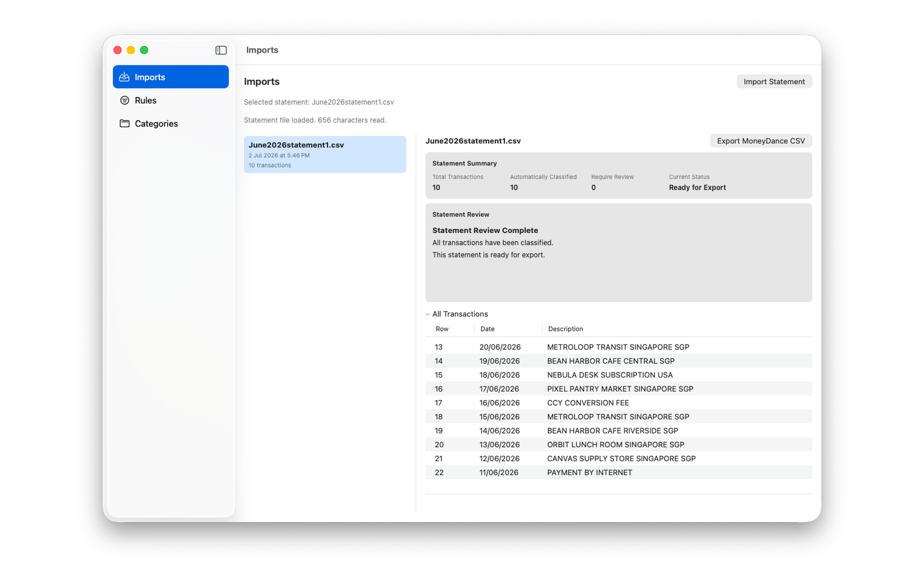Viewport: 924px width, 578px height.
Task: Click the Total Transactions label
Action: pos(458,177)
